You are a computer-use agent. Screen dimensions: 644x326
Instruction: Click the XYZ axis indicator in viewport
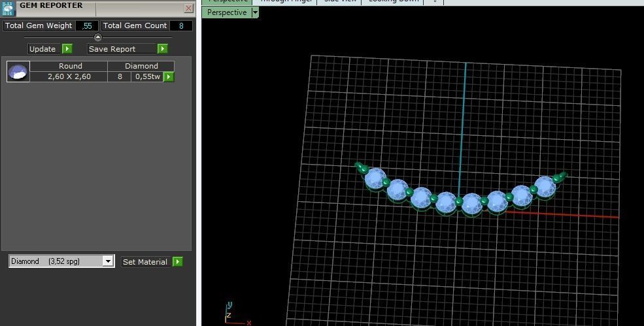pyautogui.click(x=237, y=314)
